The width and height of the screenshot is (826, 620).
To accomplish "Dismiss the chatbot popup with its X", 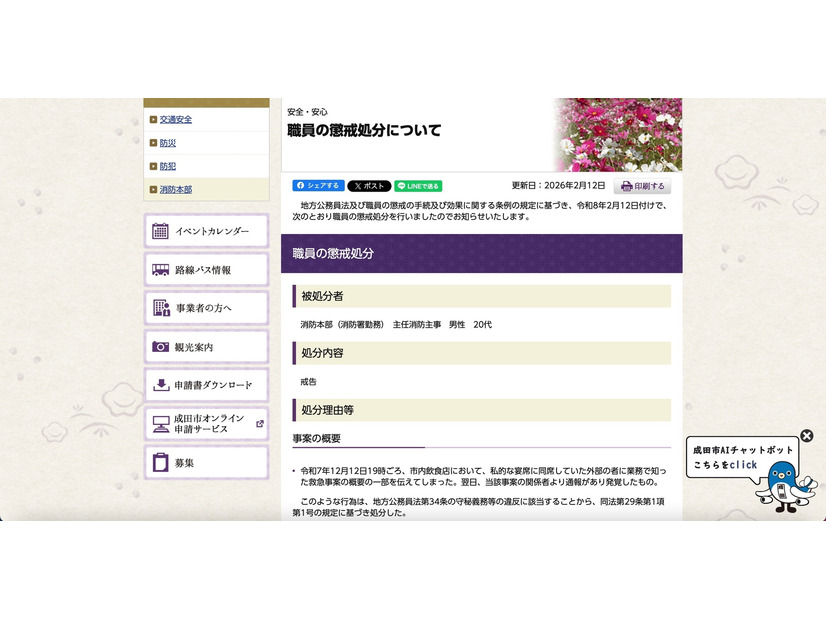I will tap(808, 434).
